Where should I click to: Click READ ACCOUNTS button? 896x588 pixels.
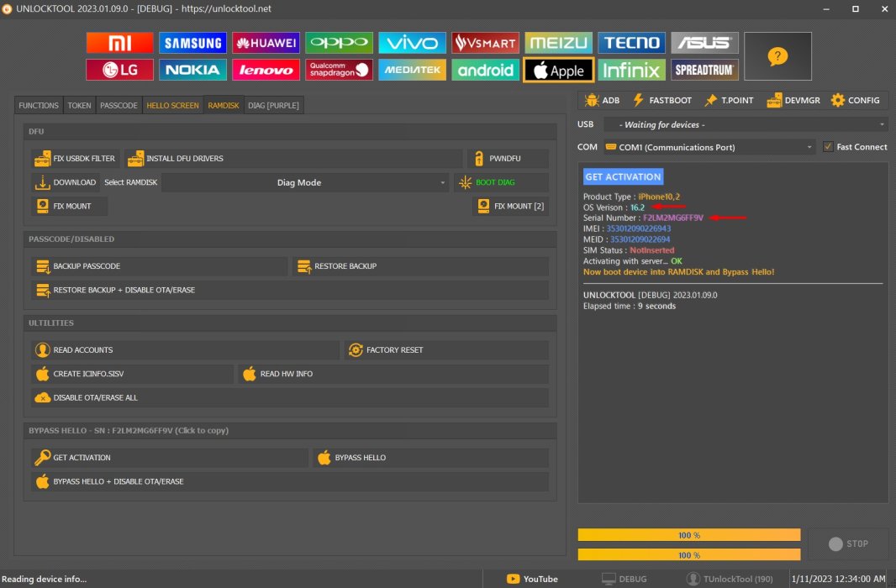186,350
